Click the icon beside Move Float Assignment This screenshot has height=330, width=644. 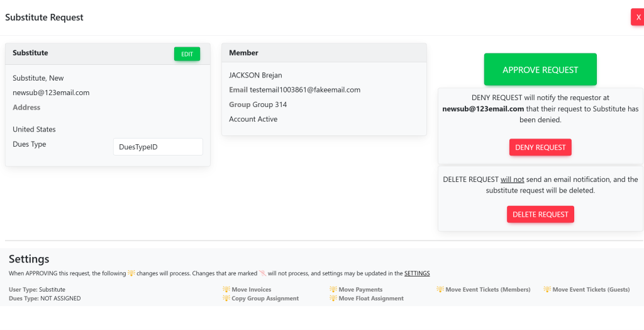(x=333, y=299)
